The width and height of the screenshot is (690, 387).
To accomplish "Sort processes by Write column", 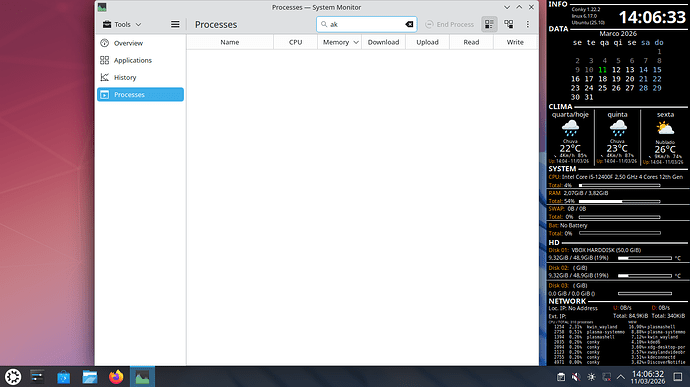I will (515, 42).
